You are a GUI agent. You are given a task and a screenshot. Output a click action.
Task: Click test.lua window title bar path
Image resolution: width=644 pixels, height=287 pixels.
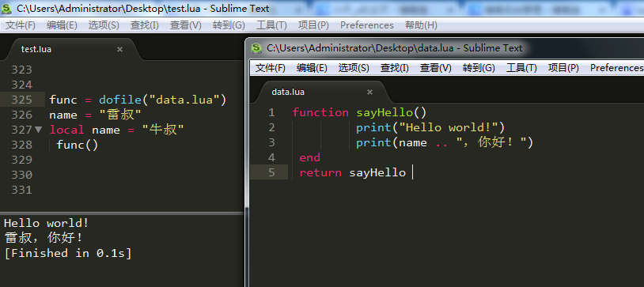tap(143, 9)
